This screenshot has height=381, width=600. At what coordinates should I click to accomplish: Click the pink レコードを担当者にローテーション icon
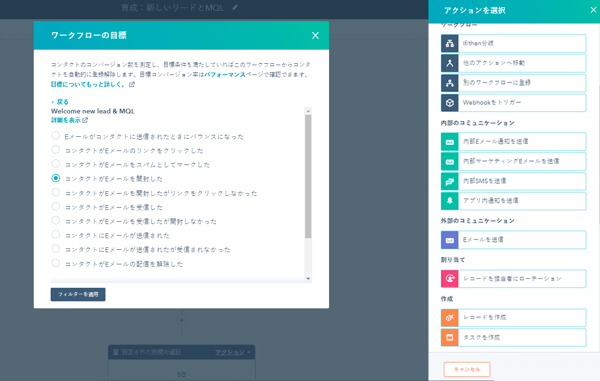(x=450, y=279)
